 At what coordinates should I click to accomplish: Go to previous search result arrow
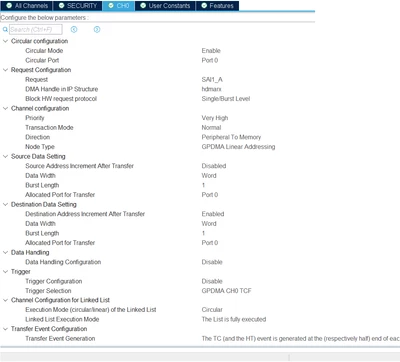tap(74, 29)
